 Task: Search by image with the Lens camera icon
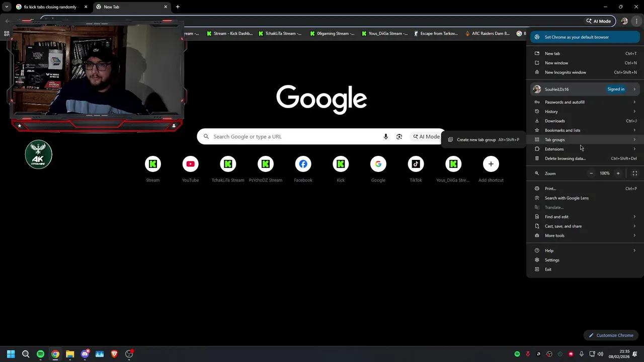tap(399, 137)
